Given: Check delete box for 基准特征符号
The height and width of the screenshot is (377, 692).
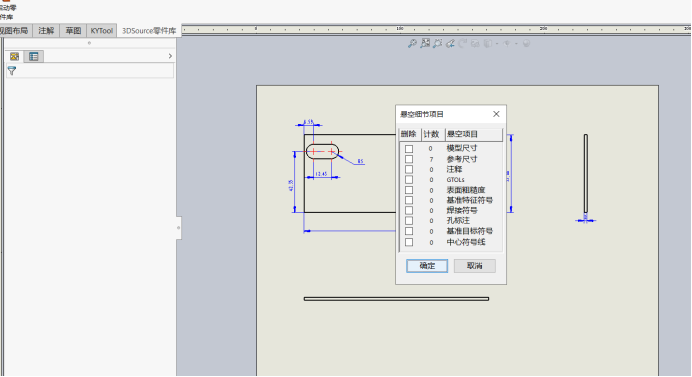Looking at the screenshot, I should click(409, 200).
